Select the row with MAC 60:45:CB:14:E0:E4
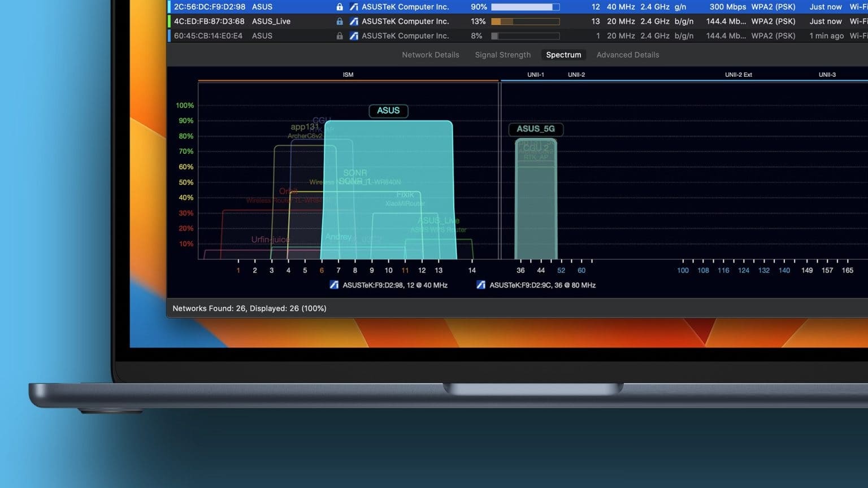868x488 pixels. (517, 36)
